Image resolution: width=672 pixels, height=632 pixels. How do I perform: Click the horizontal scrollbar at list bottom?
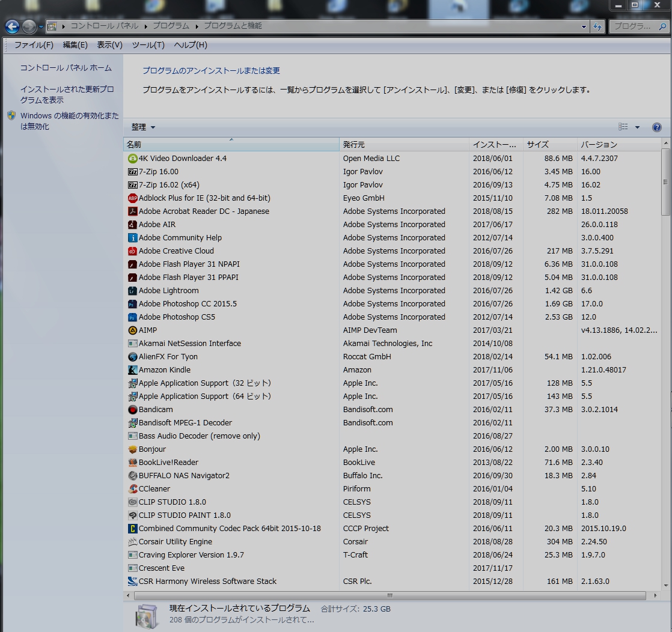[x=389, y=595]
